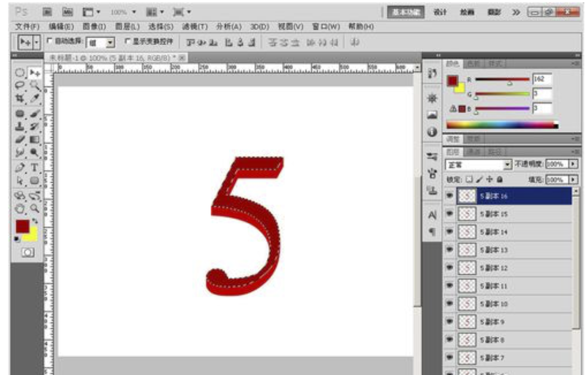Open the opacity 不透明度 slider arrow
Viewport: 588px width, 375px height.
pos(573,164)
